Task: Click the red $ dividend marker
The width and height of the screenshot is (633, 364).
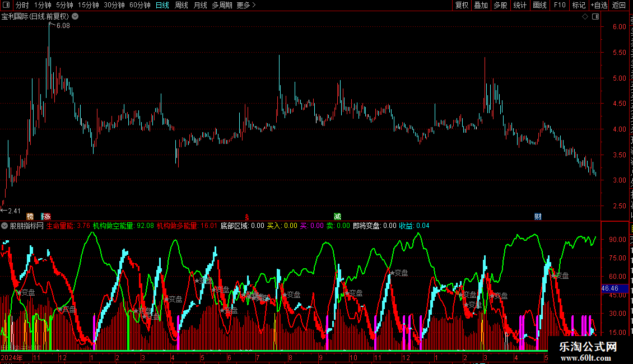Action: pos(247,217)
